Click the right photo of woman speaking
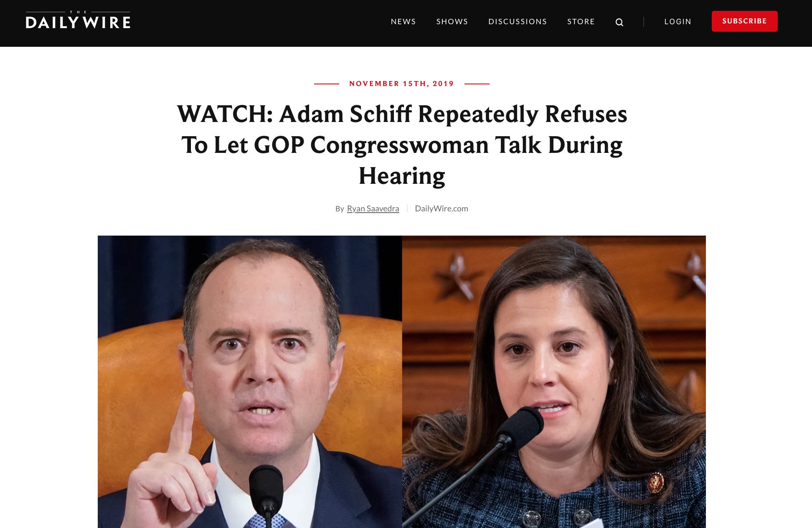 pos(554,382)
